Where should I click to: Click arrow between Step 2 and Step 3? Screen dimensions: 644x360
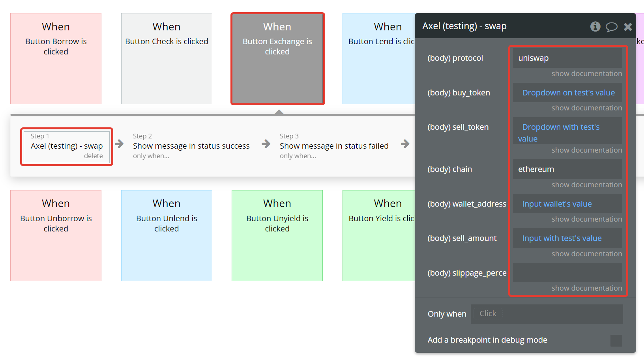[x=266, y=144]
